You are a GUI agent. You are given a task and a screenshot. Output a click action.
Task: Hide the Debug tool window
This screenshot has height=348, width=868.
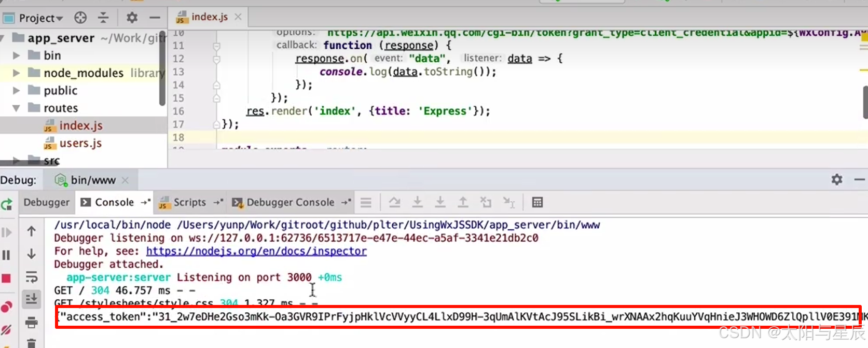(x=859, y=179)
